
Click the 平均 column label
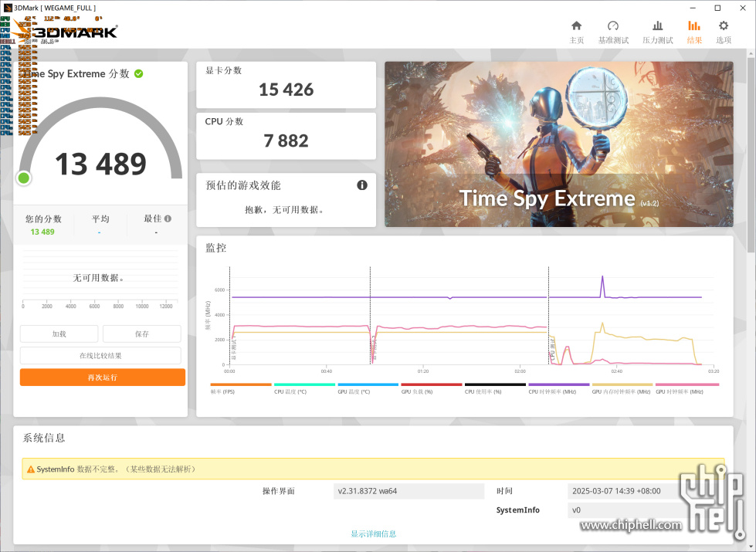tap(100, 219)
